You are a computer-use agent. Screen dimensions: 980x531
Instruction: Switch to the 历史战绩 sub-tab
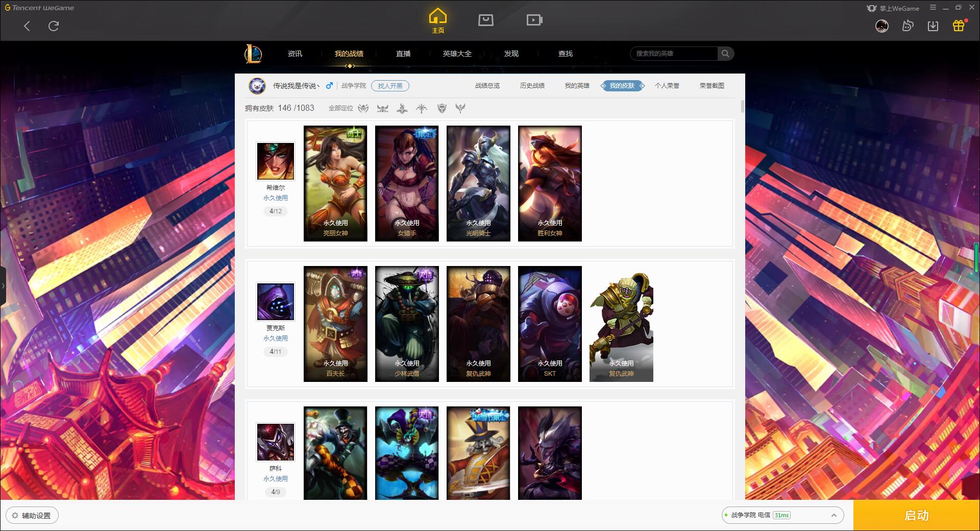pyautogui.click(x=532, y=86)
